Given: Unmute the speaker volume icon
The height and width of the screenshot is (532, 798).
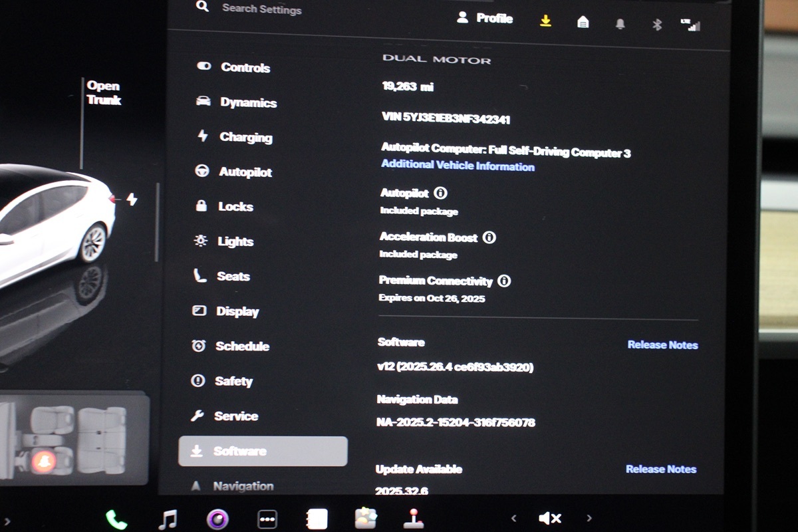Looking at the screenshot, I should point(550,518).
